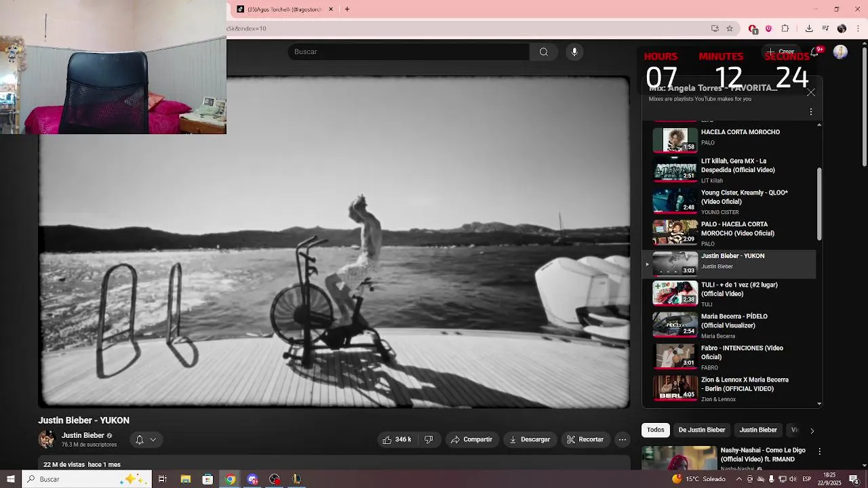Screen dimensions: 868x488
Task: Select the Todos filter chip
Action: click(656, 430)
